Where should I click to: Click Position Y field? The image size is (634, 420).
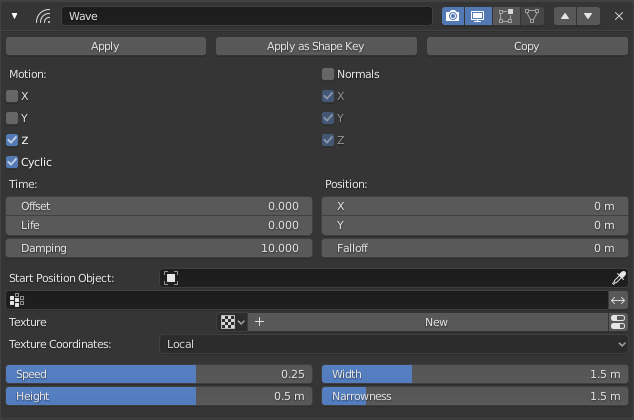click(x=475, y=225)
